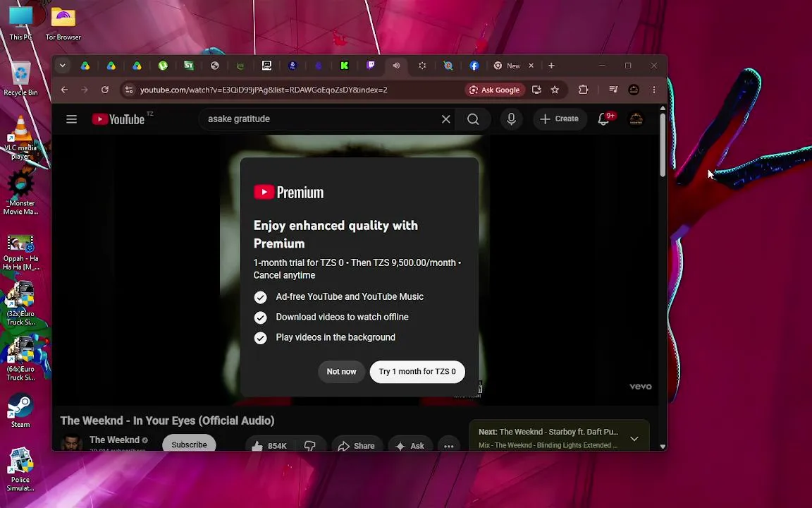The height and width of the screenshot is (508, 812).
Task: Bookmark this page with the star icon
Action: click(555, 90)
